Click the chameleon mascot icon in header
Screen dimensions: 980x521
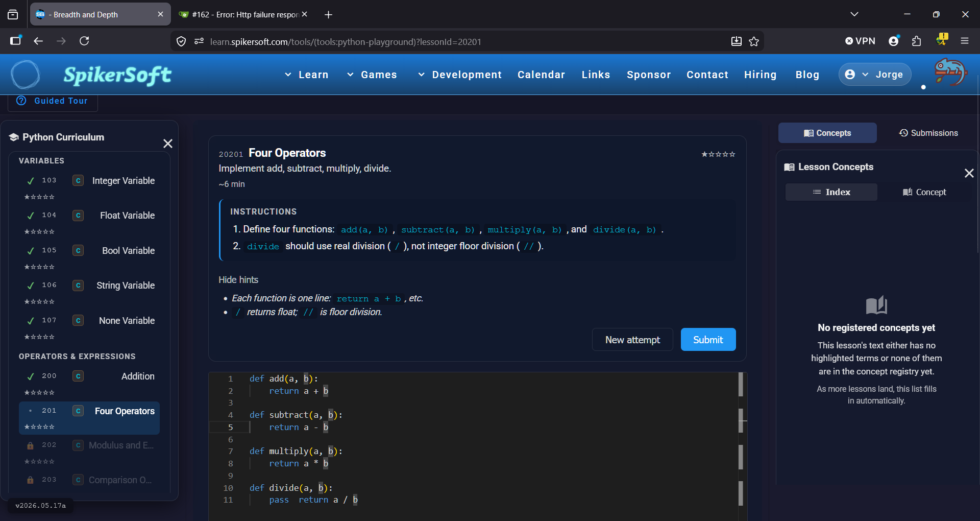(950, 73)
